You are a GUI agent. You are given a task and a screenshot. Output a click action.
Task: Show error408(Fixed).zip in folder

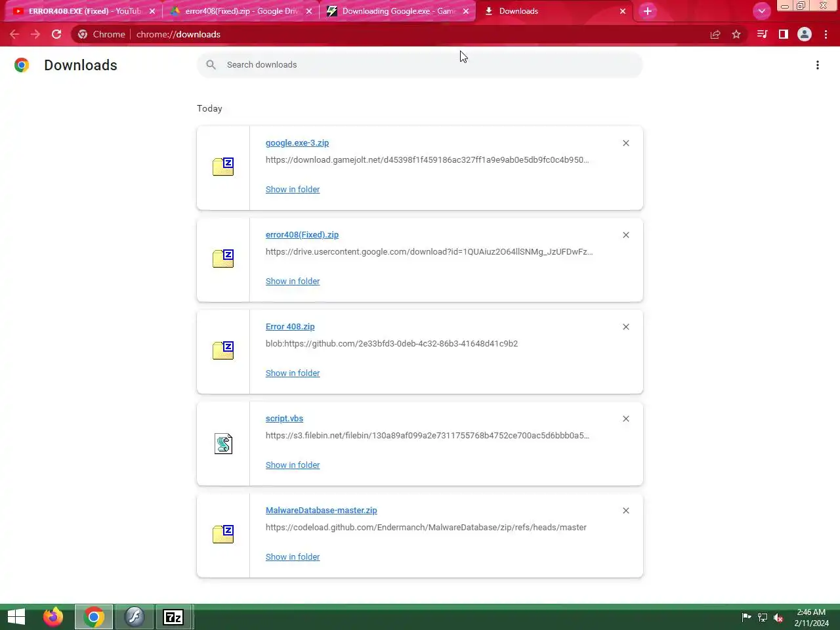[x=293, y=282]
